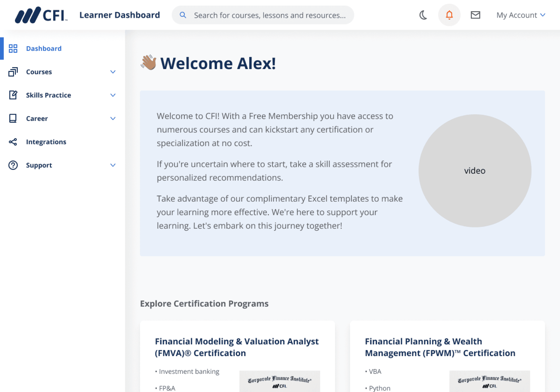The height and width of the screenshot is (392, 560).
Task: Focus the course search field
Action: click(263, 15)
